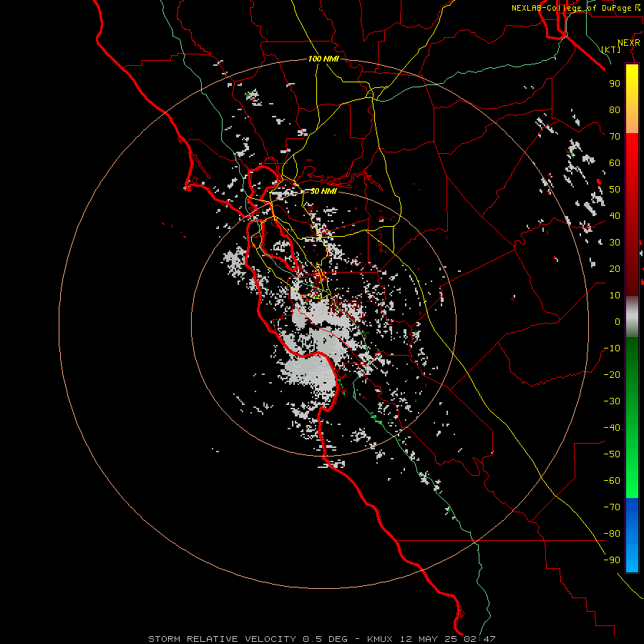Click the "100 NMI" range ring label
Image resolution: width=644 pixels, height=644 pixels.
pos(323,59)
